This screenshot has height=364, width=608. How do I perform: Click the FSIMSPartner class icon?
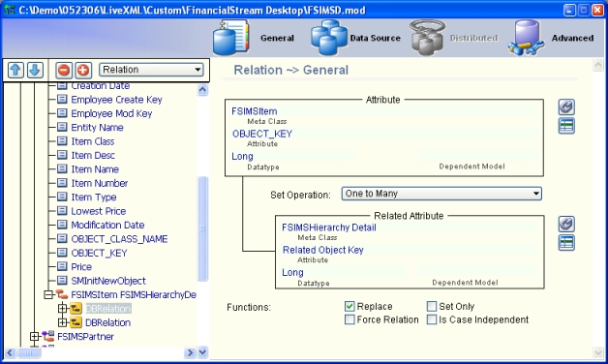[48, 337]
